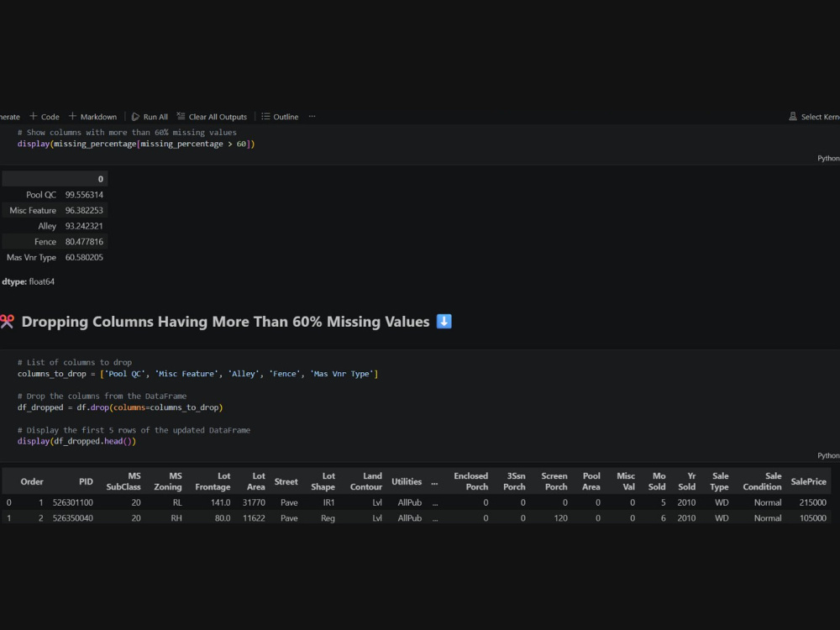This screenshot has width=840, height=630.
Task: Click df.drop code line
Action: coord(120,407)
